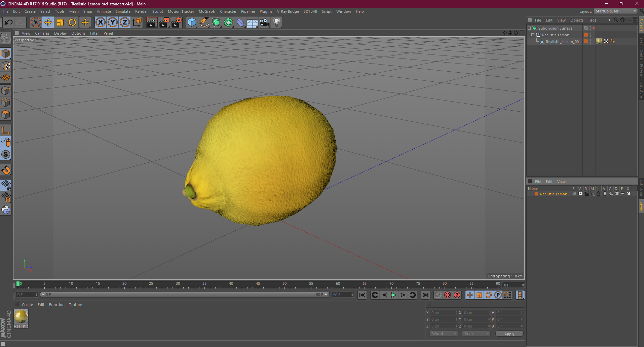Go to start of animation
Screen dimensions: 644x347
(x=362, y=295)
